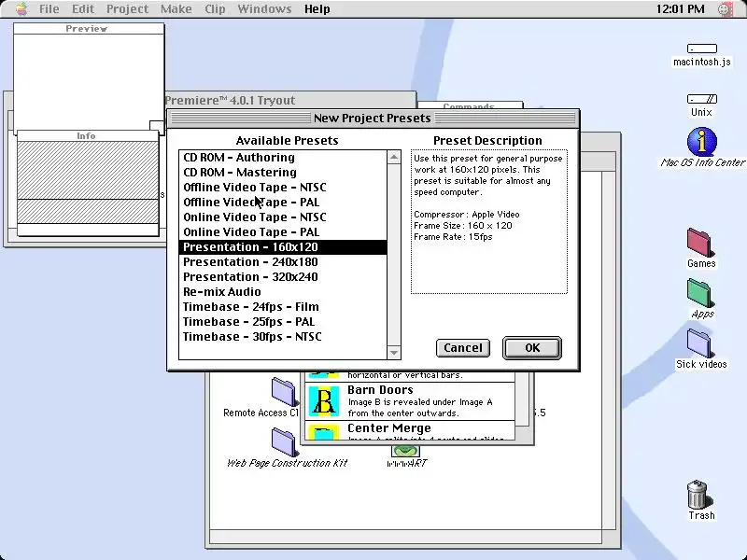
Task: Select the Apps folder icon
Action: tap(699, 293)
